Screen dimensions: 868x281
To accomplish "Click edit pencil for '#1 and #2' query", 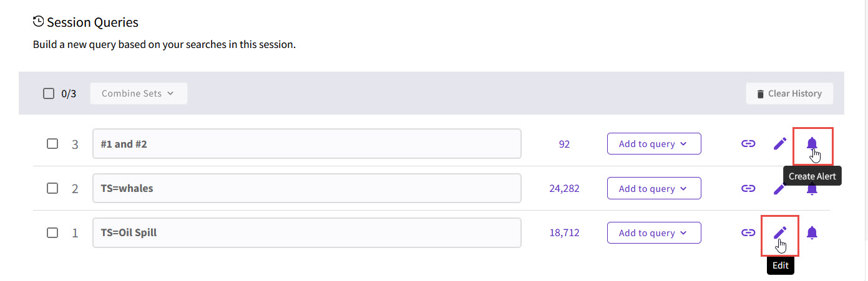I will [779, 144].
